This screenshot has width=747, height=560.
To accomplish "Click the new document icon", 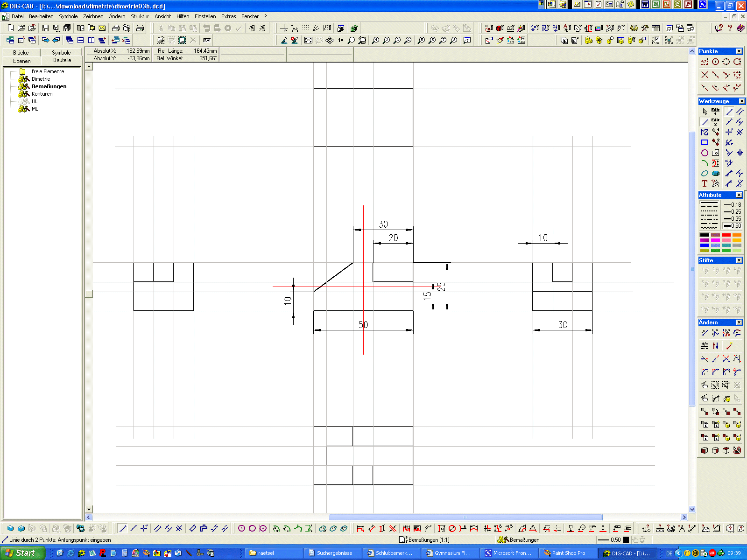I will (x=11, y=28).
